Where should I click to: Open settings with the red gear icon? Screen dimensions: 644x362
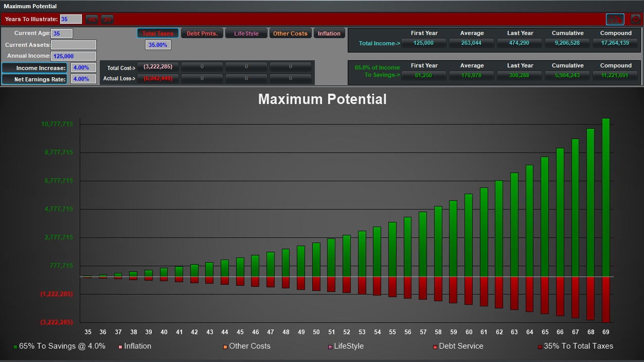(x=636, y=20)
